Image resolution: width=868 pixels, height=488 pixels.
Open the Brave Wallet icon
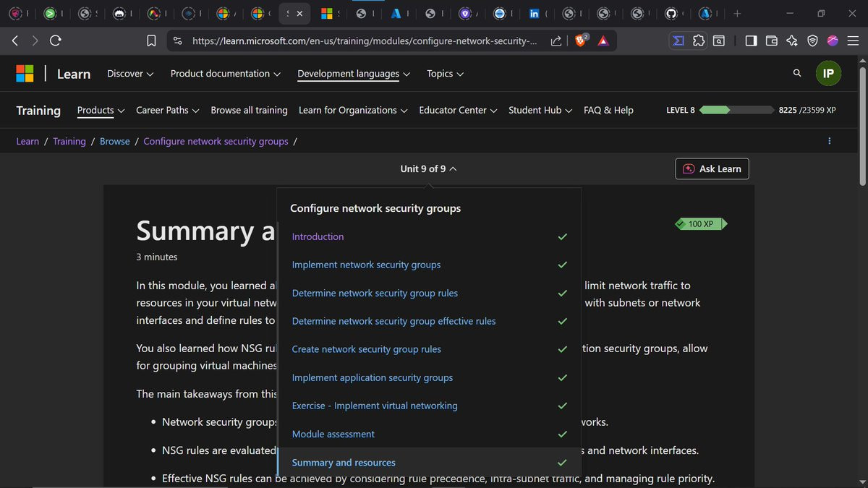pyautogui.click(x=772, y=41)
